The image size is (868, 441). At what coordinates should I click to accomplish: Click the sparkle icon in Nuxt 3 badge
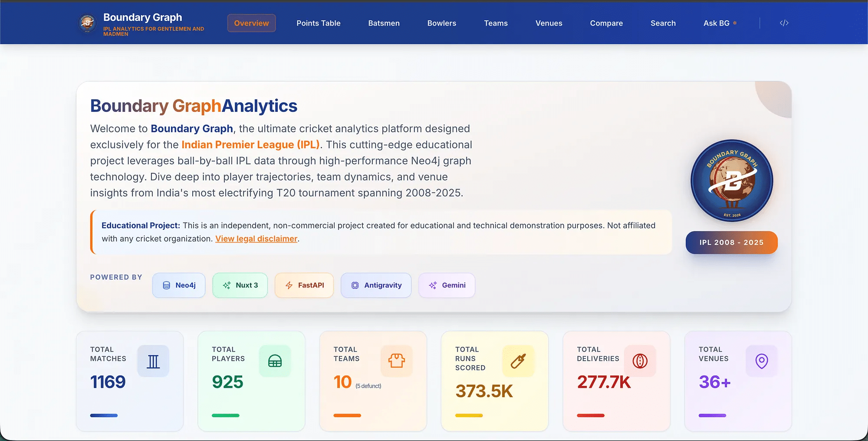tap(227, 285)
